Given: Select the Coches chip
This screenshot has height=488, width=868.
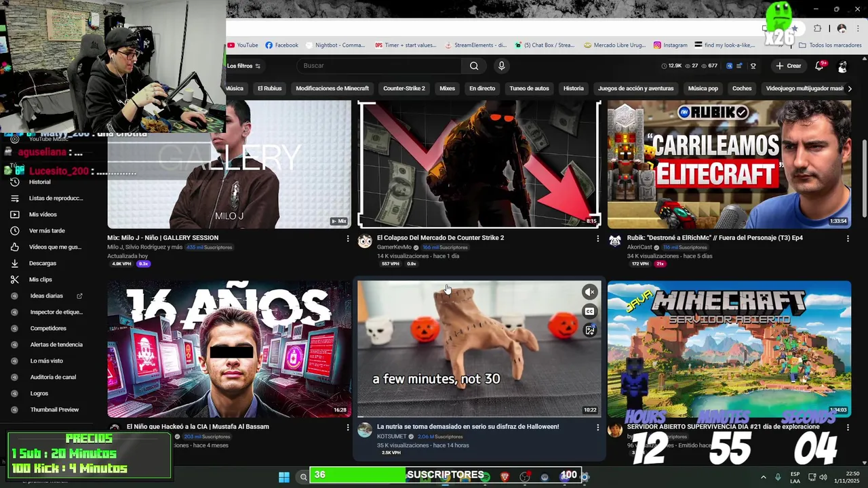Looking at the screenshot, I should point(742,88).
